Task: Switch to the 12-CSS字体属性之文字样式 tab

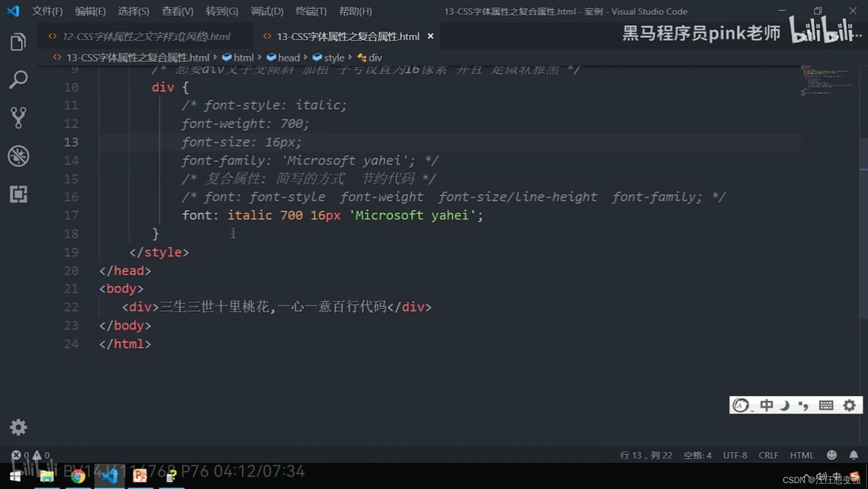Action: pos(146,36)
